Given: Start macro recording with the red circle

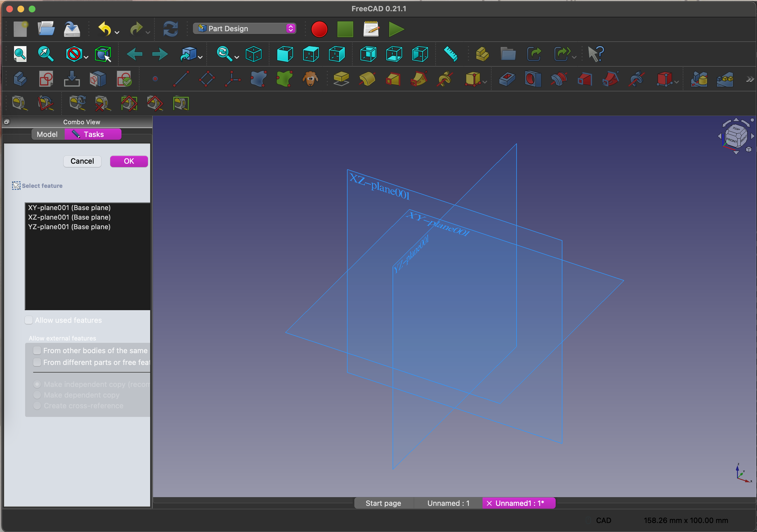Looking at the screenshot, I should [x=319, y=29].
